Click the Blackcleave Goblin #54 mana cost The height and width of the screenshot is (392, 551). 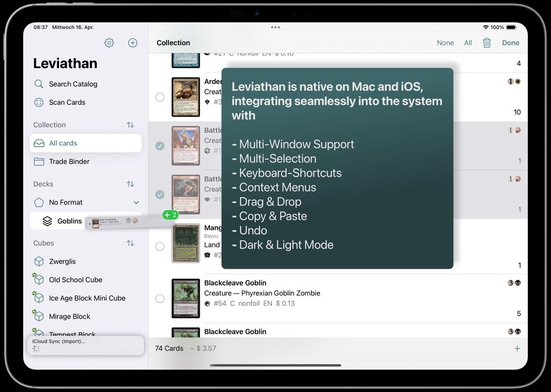click(x=514, y=283)
